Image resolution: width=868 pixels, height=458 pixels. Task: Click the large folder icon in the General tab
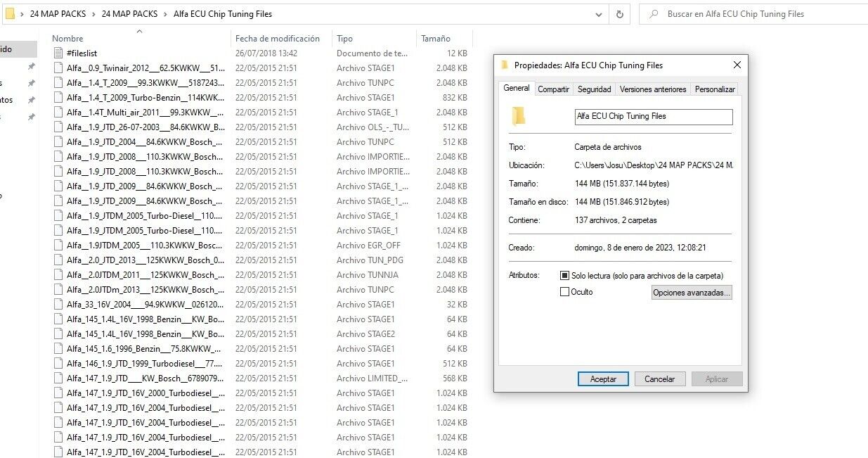519,116
